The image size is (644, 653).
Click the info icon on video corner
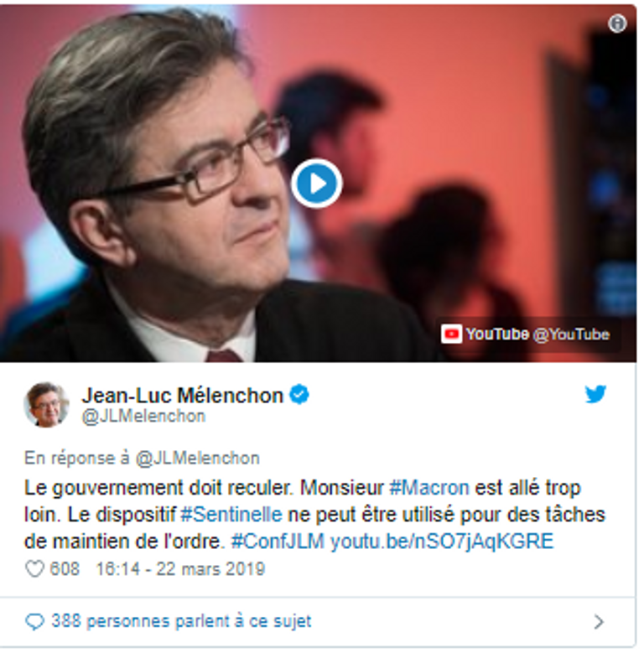[617, 23]
